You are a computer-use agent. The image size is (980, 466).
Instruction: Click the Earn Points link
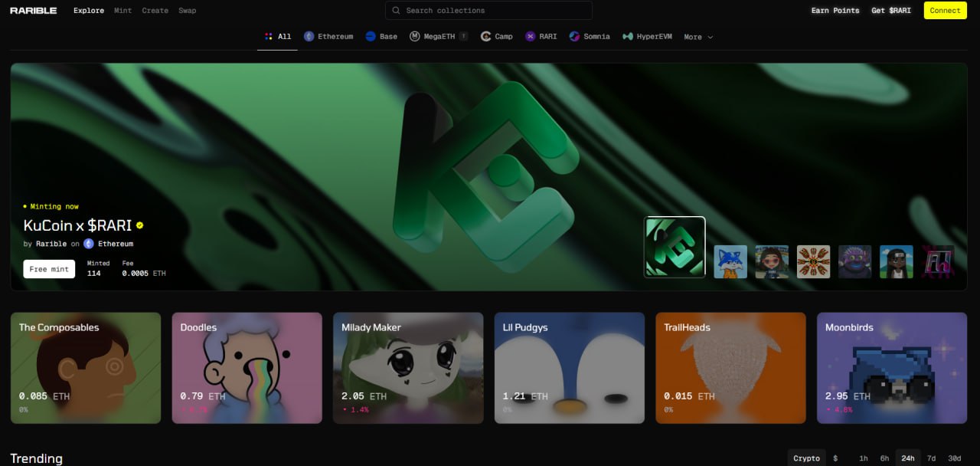point(835,11)
